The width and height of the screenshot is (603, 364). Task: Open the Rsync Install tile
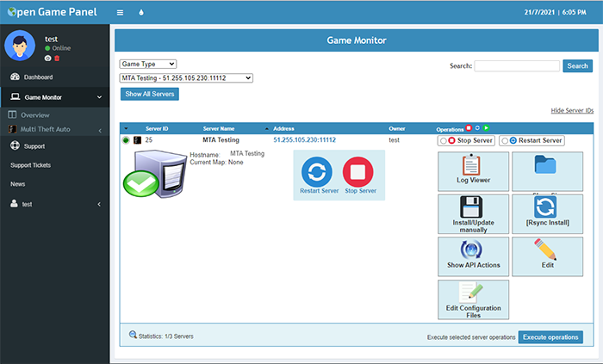point(547,214)
